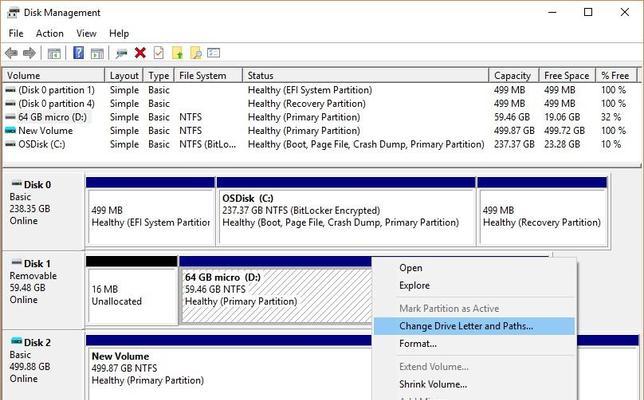The image size is (644, 400).
Task: Open the File menu
Action: coord(16,33)
